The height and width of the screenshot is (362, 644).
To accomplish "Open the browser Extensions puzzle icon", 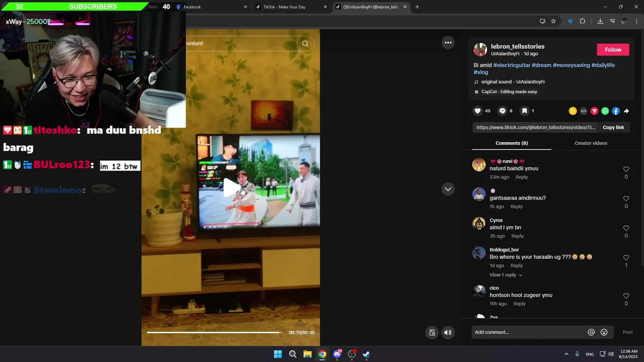I will (583, 21).
